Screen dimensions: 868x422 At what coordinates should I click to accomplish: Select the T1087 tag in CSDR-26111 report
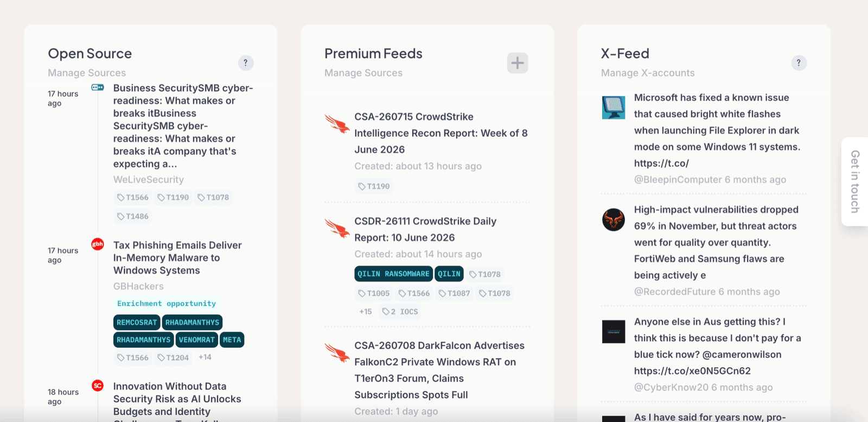[454, 293]
